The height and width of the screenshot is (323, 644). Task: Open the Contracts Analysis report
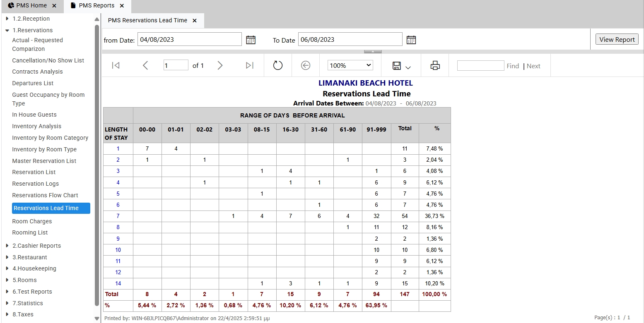click(x=37, y=72)
